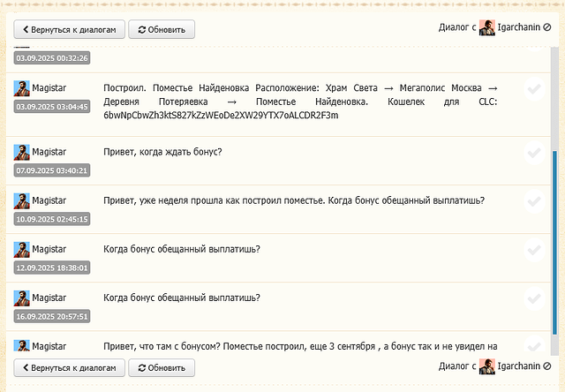Toggle checkmark on 'уже неделя прошла' message

coord(534,201)
